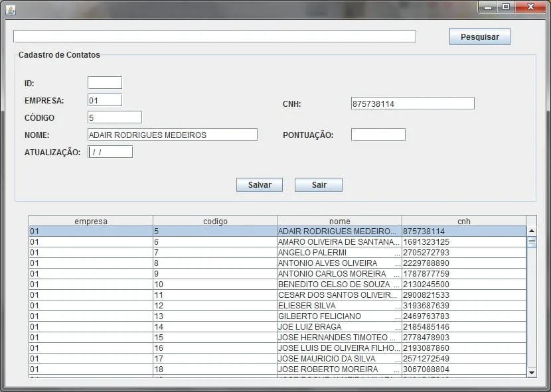Click the NOME field with ADAIR RODRIGUES MEDEIROS
Viewport: 551px width, 392px height.
point(173,135)
